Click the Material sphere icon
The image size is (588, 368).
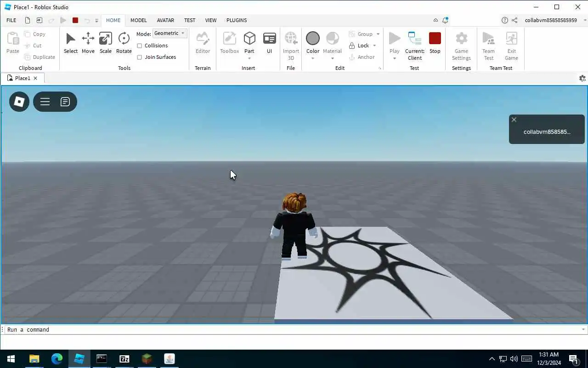tap(332, 38)
